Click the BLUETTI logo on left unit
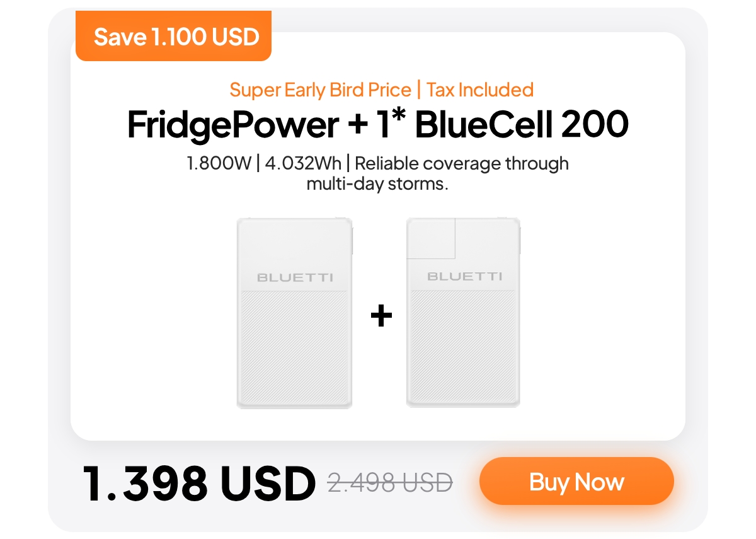Screen dimensions: 756x539 pos(294,277)
